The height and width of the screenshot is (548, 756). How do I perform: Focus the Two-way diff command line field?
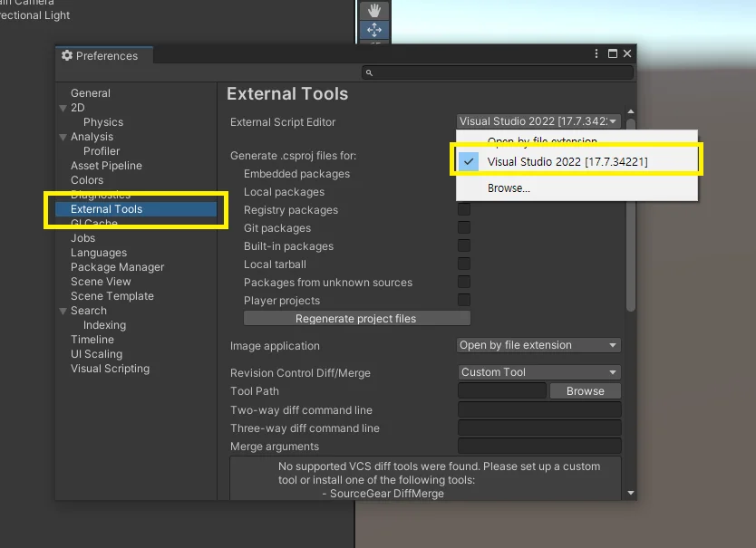click(x=539, y=409)
